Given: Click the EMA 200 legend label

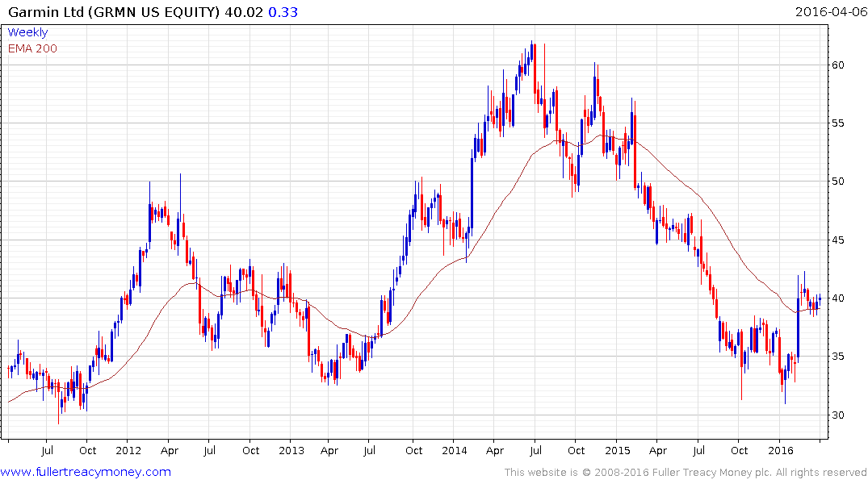Looking at the screenshot, I should click(x=32, y=48).
